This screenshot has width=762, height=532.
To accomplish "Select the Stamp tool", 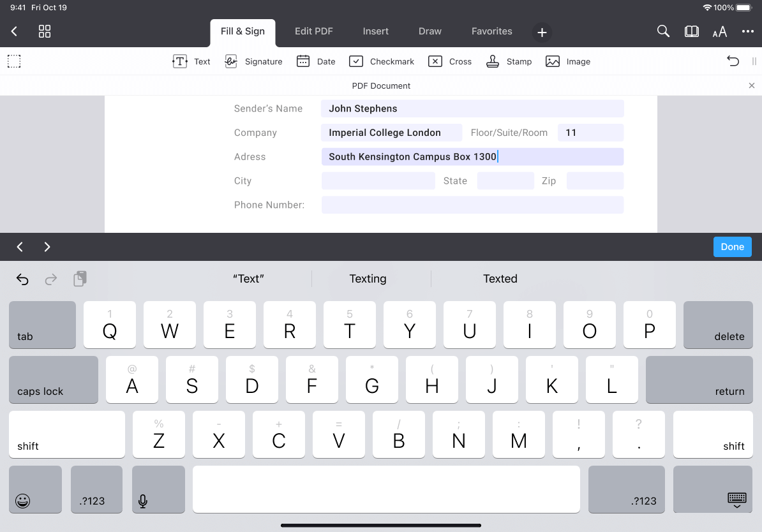I will 509,61.
